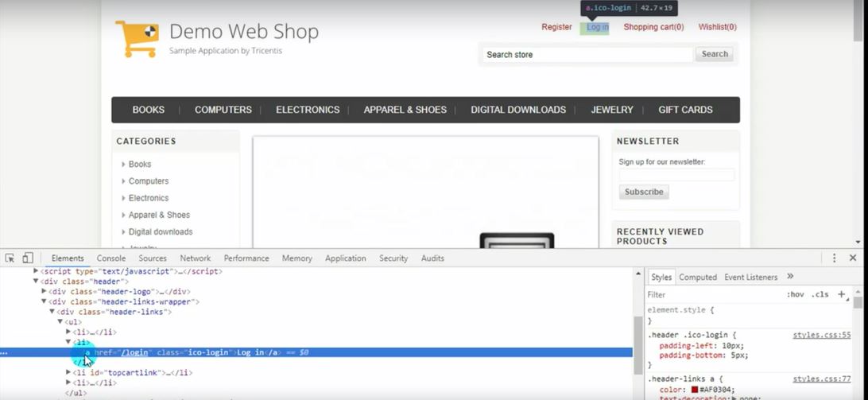Expand the Books category arrow
The width and height of the screenshot is (868, 400).
(x=123, y=165)
